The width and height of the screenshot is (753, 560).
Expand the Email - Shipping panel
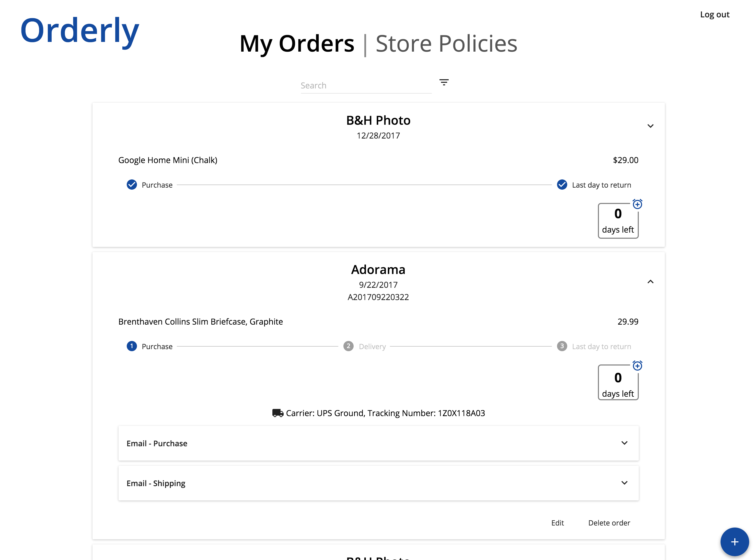coord(378,483)
